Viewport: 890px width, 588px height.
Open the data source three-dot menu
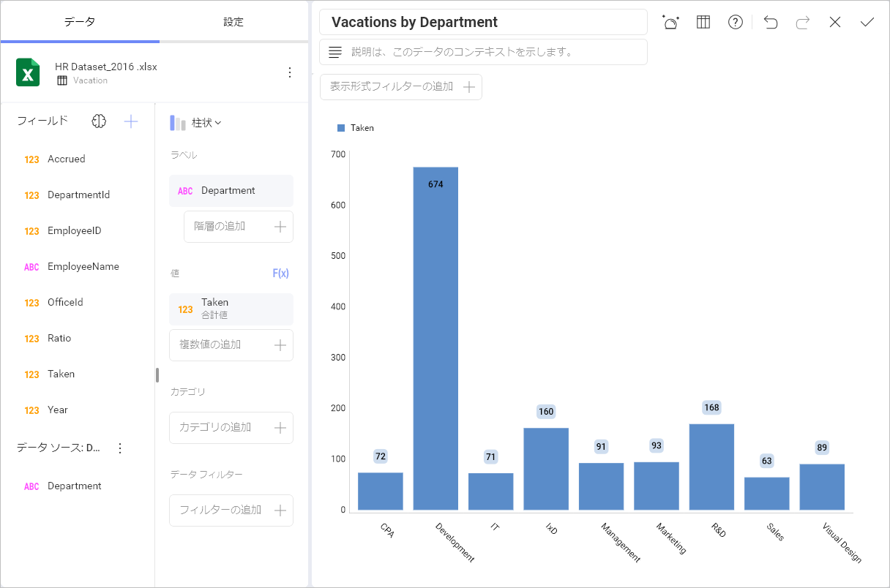pyautogui.click(x=290, y=72)
